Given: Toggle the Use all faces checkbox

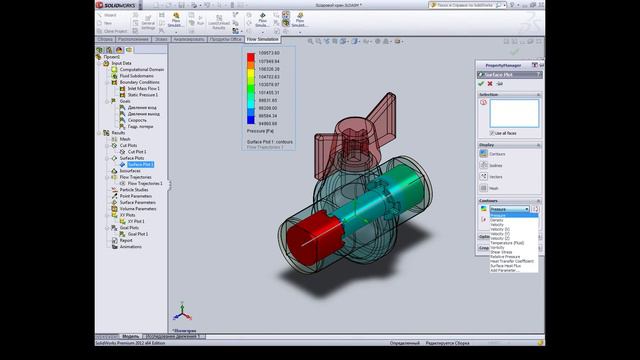Looking at the screenshot, I should 492,133.
